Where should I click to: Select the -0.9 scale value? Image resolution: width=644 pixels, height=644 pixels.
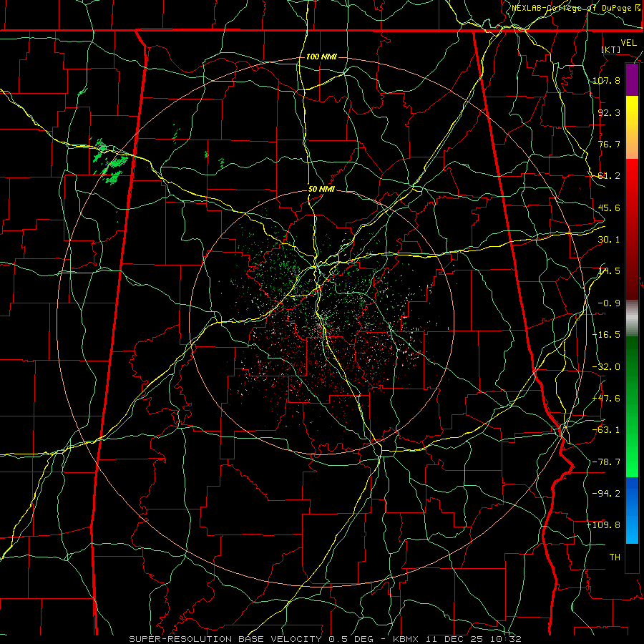pyautogui.click(x=609, y=303)
